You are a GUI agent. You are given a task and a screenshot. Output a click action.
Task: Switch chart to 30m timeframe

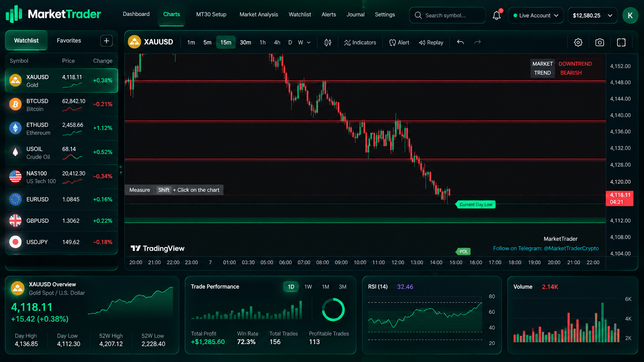coord(245,42)
